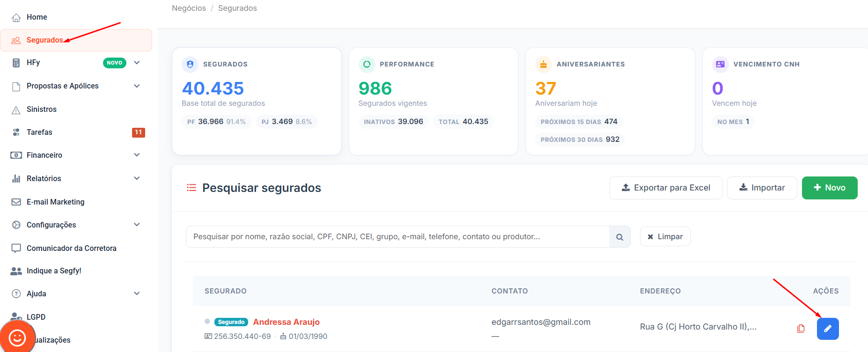Click the Performance circular icon
Image resolution: width=868 pixels, height=352 pixels.
coord(367,64)
